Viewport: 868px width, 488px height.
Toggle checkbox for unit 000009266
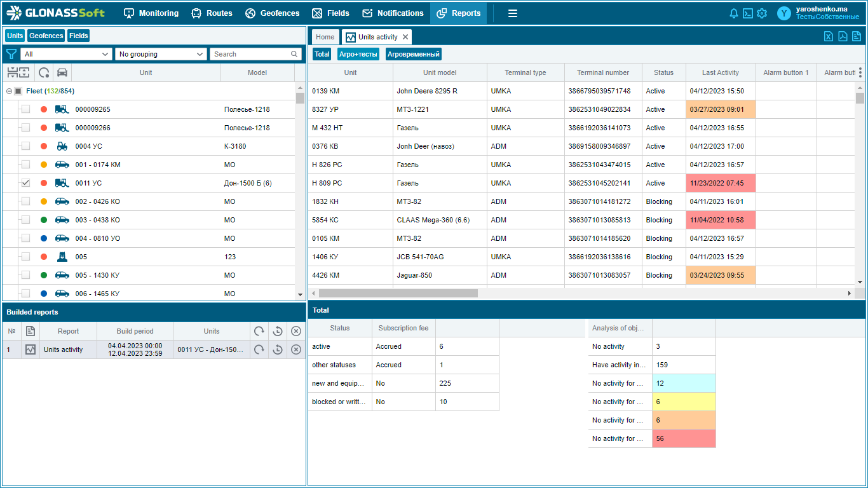point(25,128)
